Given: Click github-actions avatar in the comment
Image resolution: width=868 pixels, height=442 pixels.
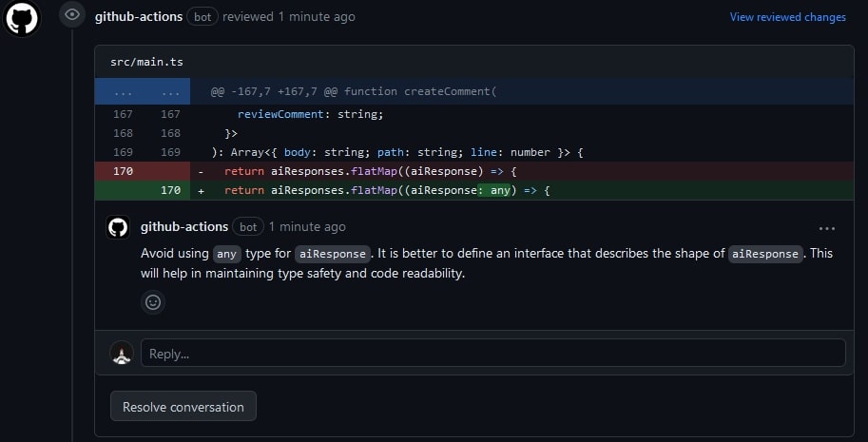Looking at the screenshot, I should pyautogui.click(x=118, y=227).
